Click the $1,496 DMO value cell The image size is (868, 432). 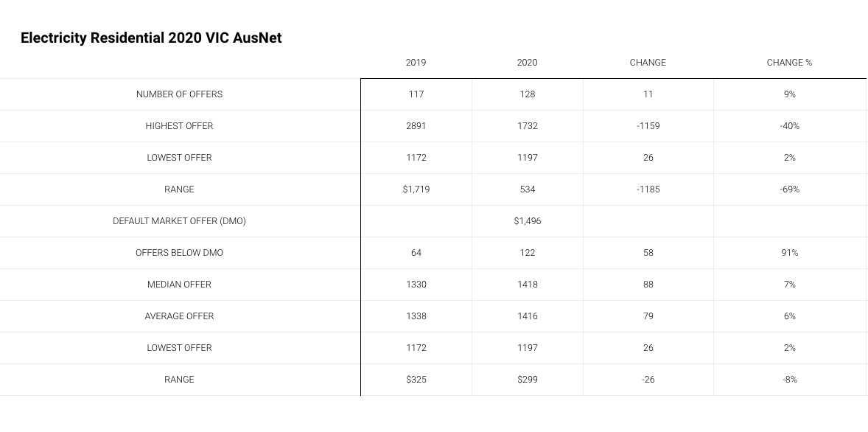tap(528, 221)
